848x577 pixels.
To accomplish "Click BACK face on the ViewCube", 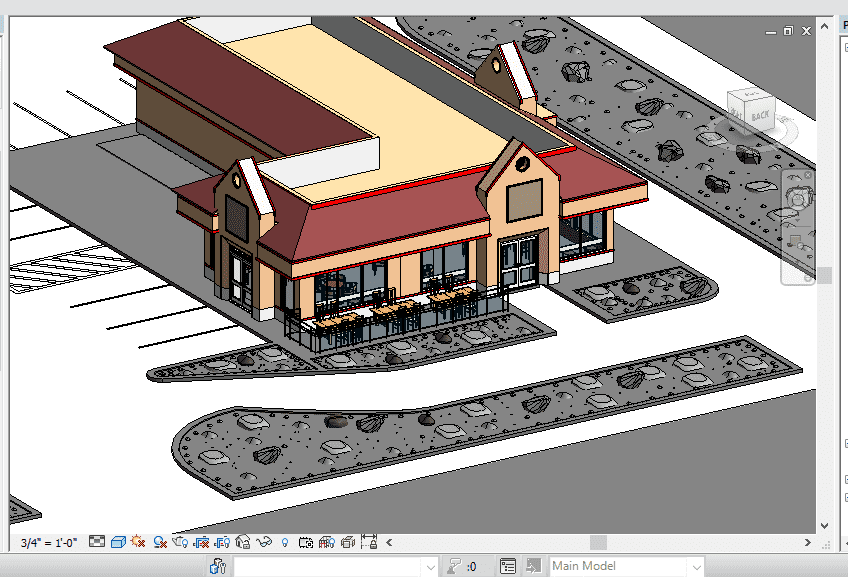I will coord(760,114).
